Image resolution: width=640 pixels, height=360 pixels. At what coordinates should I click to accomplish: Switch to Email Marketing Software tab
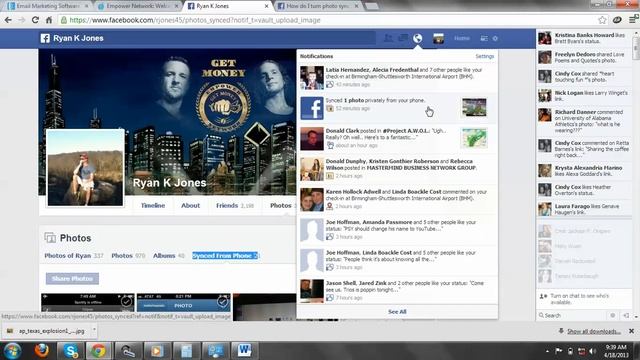tap(47, 6)
